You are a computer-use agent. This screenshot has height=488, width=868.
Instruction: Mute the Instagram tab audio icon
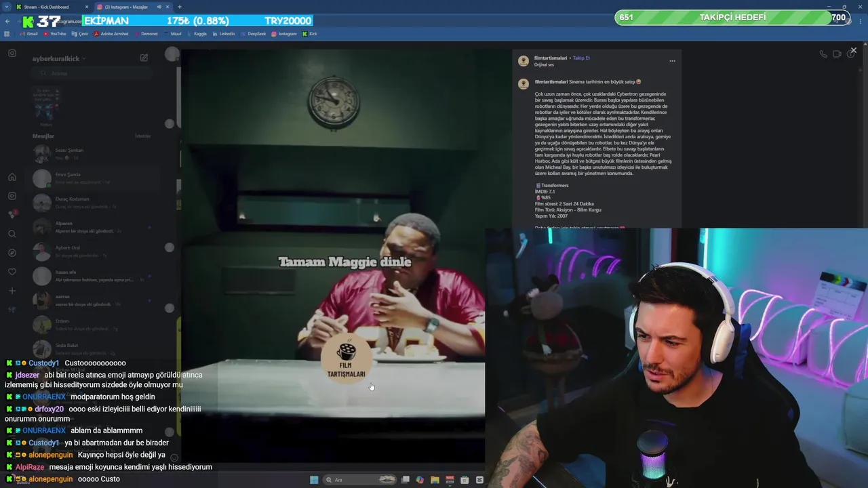coord(159,7)
